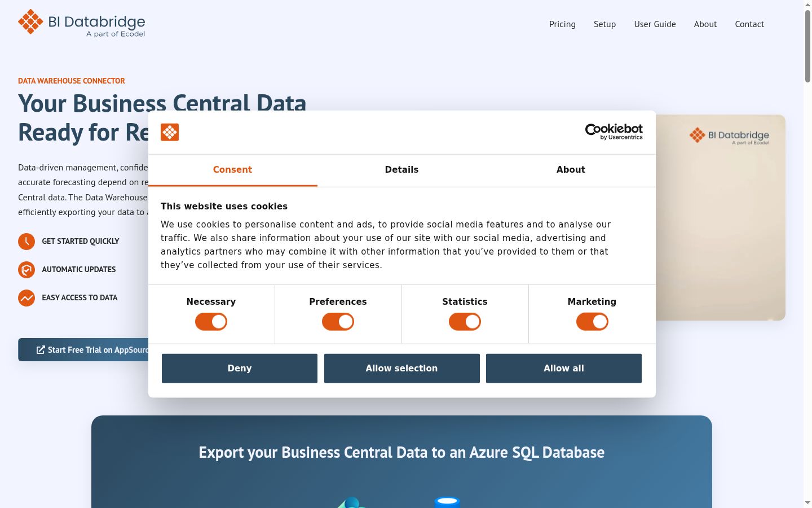812x508 pixels.
Task: Click the Allow selection button
Action: pyautogui.click(x=402, y=369)
